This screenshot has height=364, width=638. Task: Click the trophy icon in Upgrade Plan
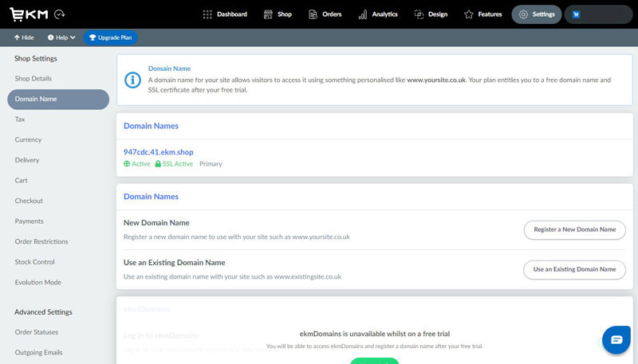93,37
